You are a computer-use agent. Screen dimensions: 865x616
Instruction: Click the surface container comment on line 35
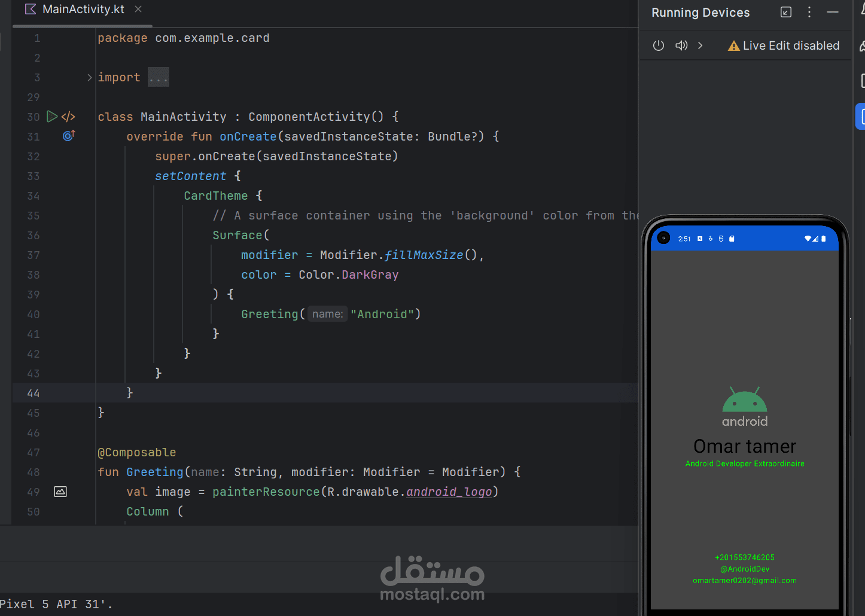(426, 215)
